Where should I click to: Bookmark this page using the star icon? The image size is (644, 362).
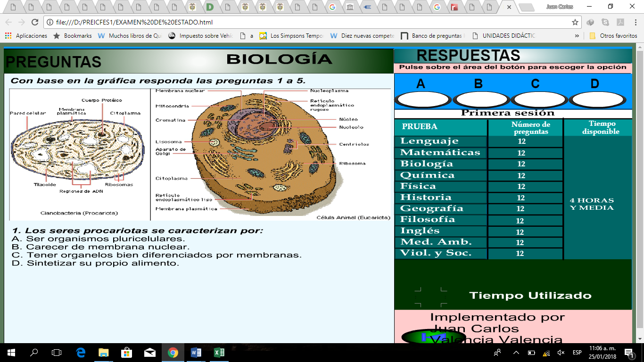(x=575, y=22)
